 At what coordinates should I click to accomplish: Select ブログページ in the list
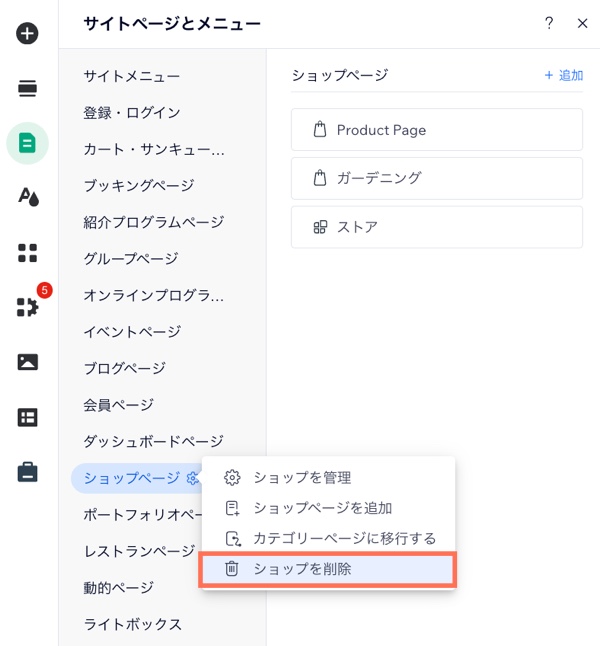(124, 368)
